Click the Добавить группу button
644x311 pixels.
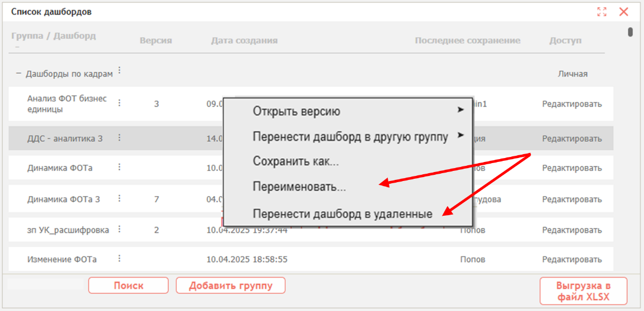coord(231,285)
